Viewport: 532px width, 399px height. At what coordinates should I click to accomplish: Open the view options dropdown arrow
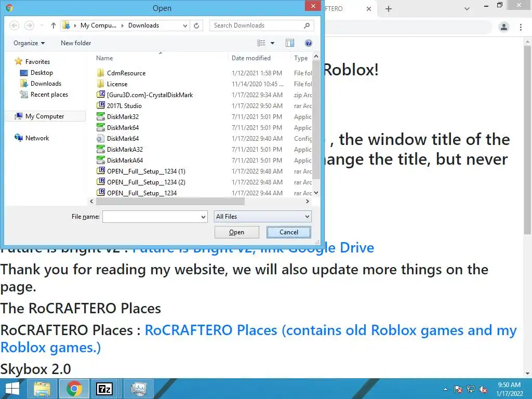click(272, 43)
